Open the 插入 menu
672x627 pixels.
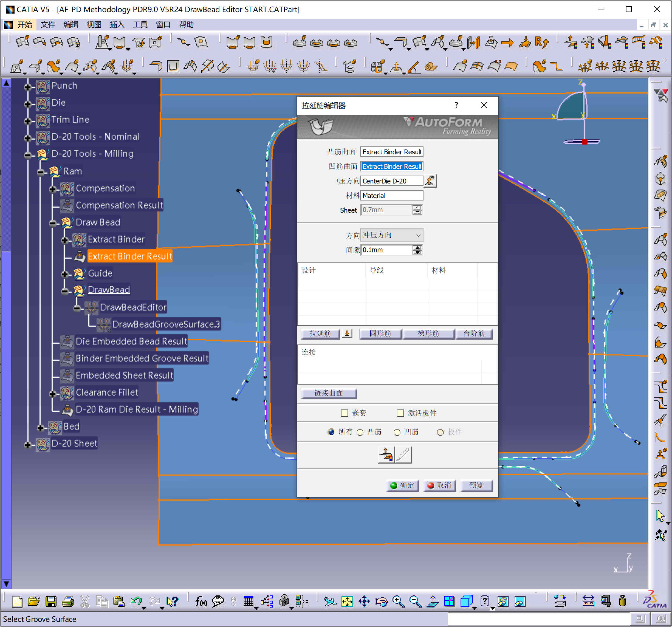(117, 25)
